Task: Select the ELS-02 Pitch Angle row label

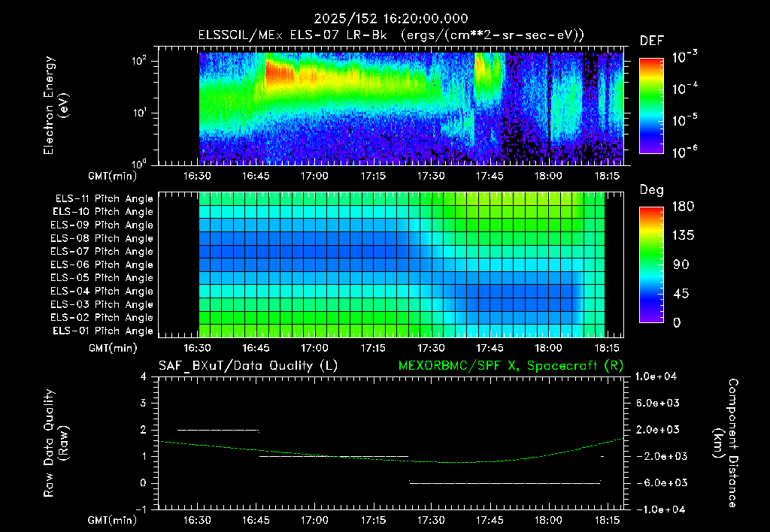Action: coord(102,318)
